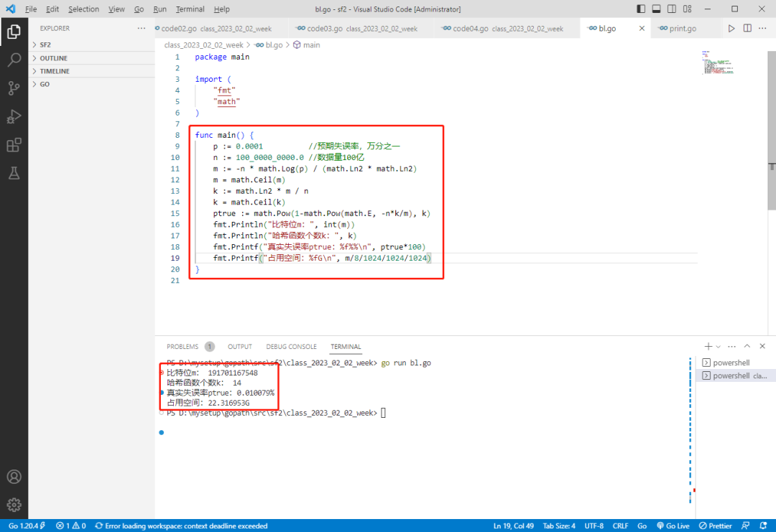Image resolution: width=776 pixels, height=532 pixels.
Task: Open the View menu
Action: pyautogui.click(x=116, y=9)
